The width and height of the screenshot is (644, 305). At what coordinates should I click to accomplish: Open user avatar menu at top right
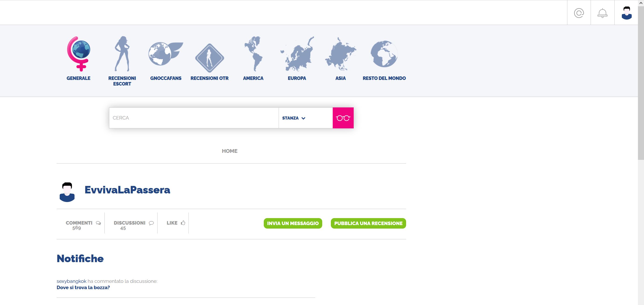tap(627, 13)
